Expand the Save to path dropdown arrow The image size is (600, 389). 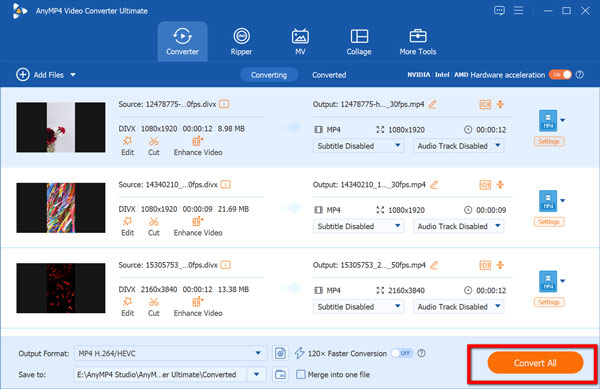point(256,374)
